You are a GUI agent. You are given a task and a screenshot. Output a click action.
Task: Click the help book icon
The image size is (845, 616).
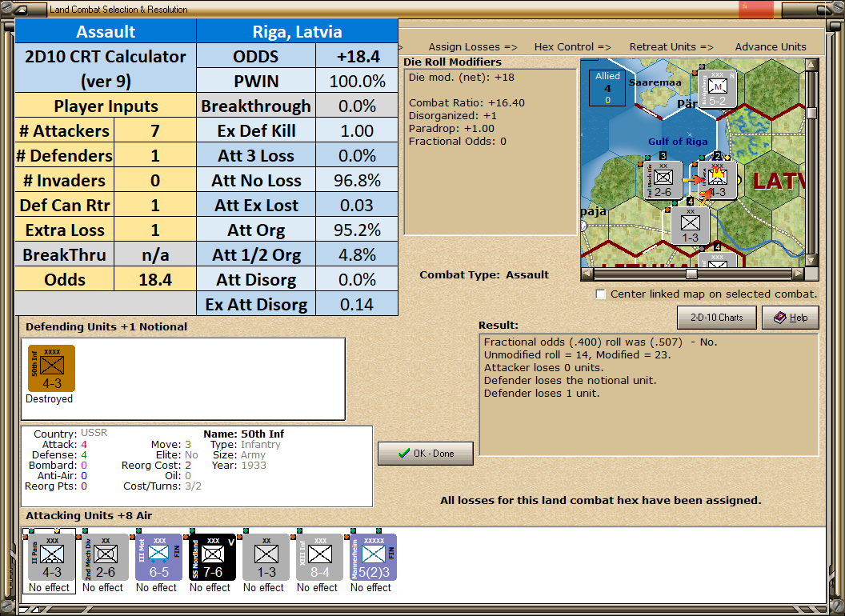click(779, 318)
